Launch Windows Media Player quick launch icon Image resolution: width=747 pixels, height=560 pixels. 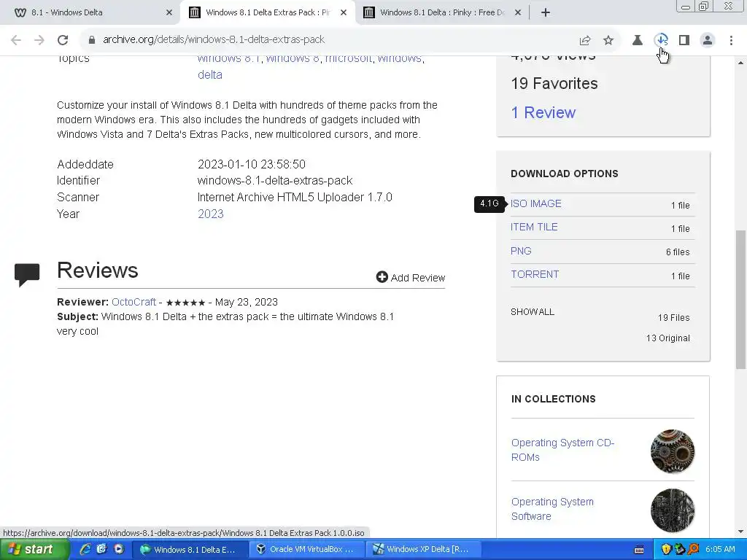tap(119, 549)
